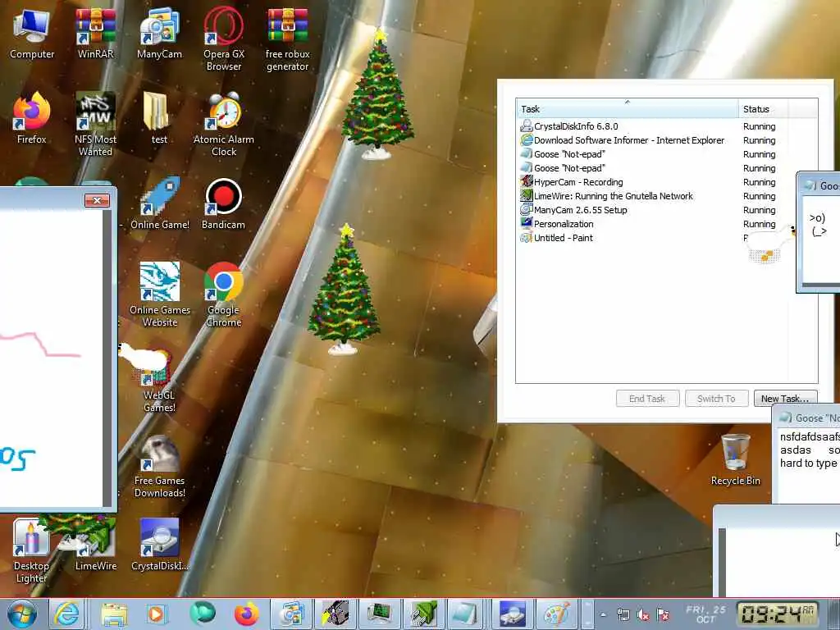Switch to LimeWire on the taskbar
840x630 pixels.
424,614
